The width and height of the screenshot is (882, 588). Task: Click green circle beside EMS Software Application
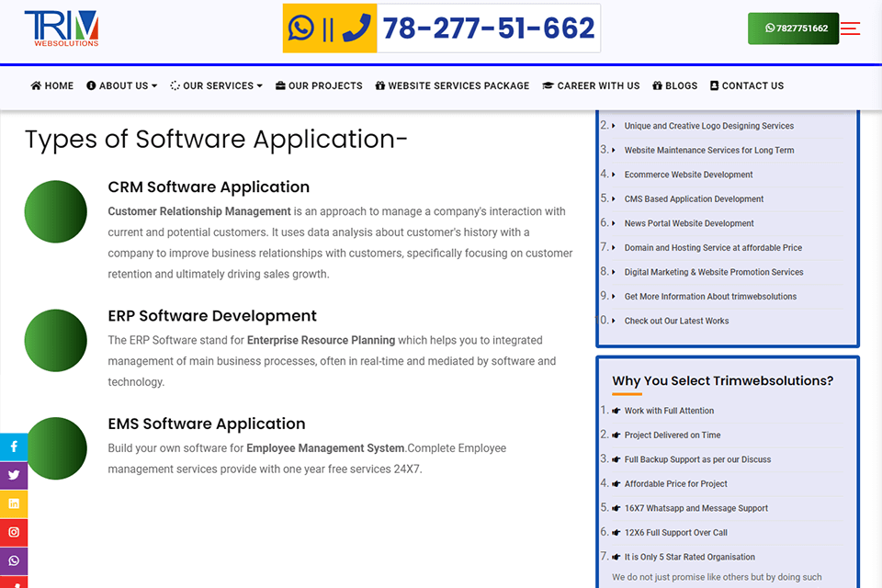pyautogui.click(x=57, y=448)
